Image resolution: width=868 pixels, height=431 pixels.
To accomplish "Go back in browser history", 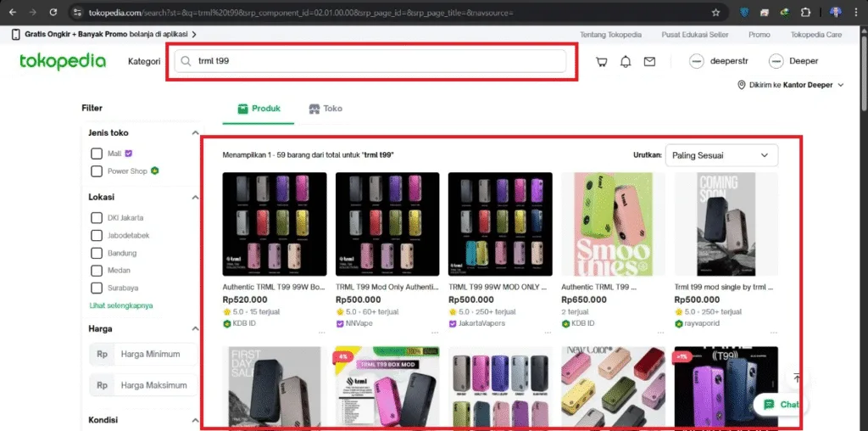I will [x=14, y=12].
